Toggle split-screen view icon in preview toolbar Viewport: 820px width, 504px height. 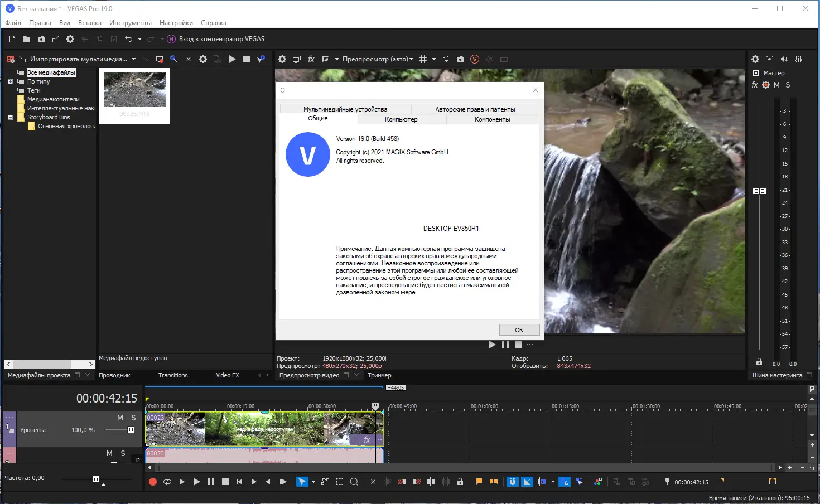pos(326,59)
